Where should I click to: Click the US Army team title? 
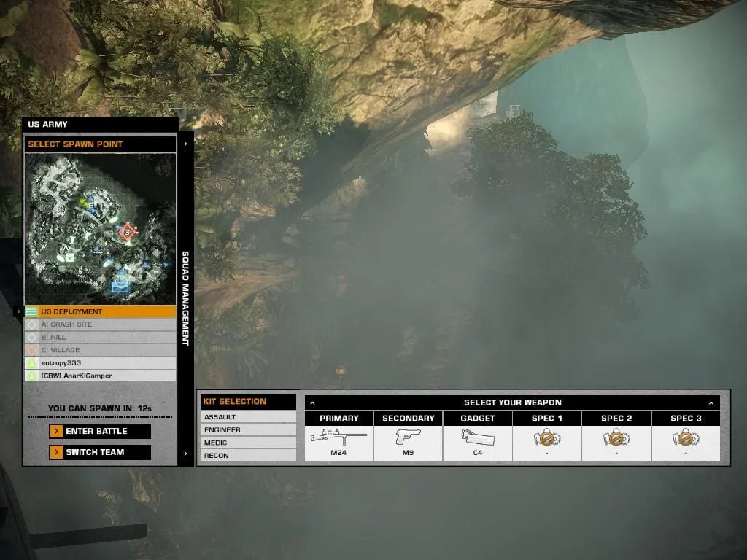(x=47, y=124)
